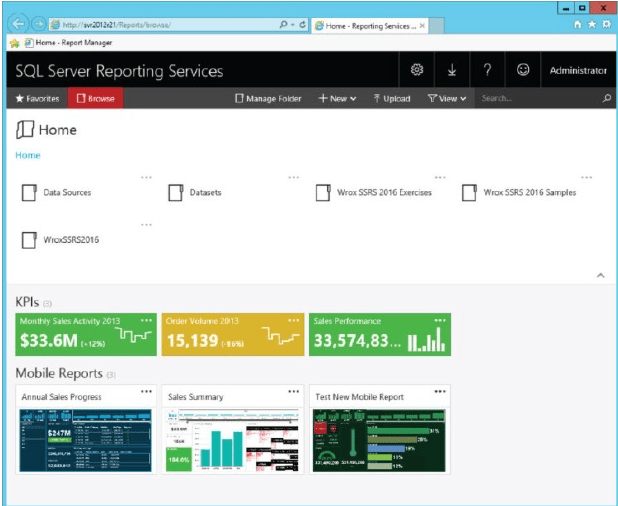The image size is (618, 506).
Task: Click the SQL Server Reporting Services title
Action: coord(119,71)
